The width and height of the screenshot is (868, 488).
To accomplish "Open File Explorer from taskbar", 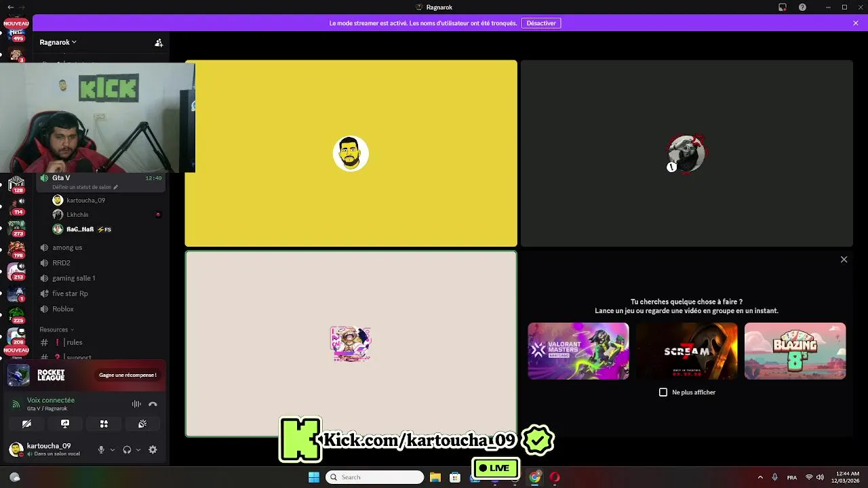I will point(435,477).
